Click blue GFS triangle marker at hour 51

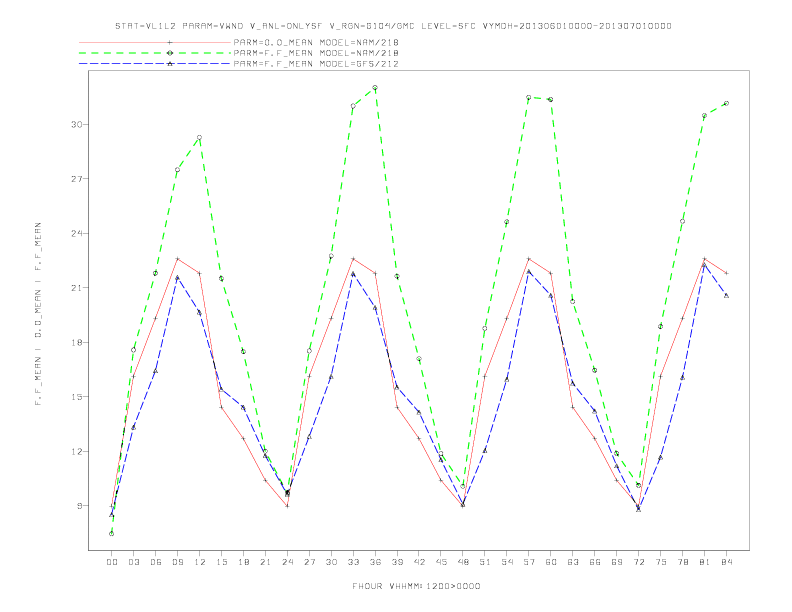485,450
